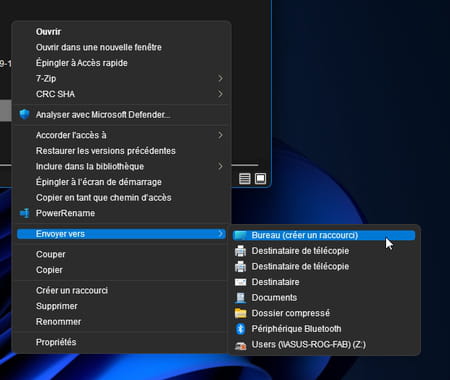
Task: Choose Ouvrir from the context menu
Action: pos(122,32)
